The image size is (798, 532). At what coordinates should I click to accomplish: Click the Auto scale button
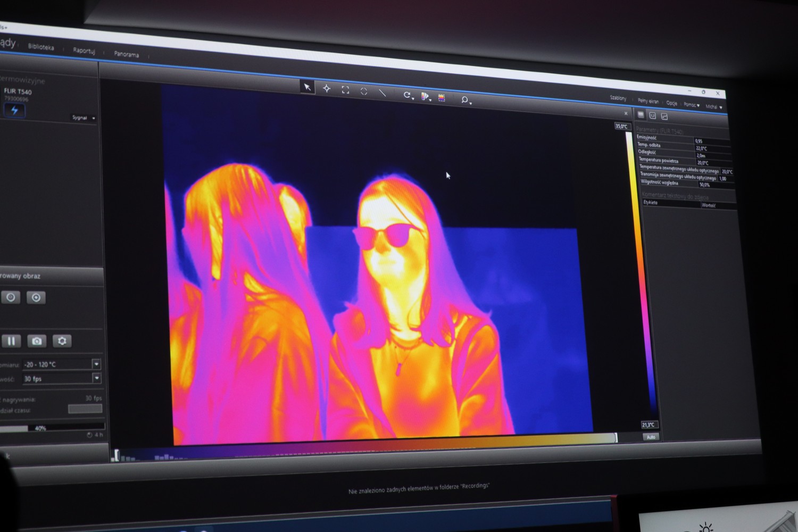[x=651, y=437]
